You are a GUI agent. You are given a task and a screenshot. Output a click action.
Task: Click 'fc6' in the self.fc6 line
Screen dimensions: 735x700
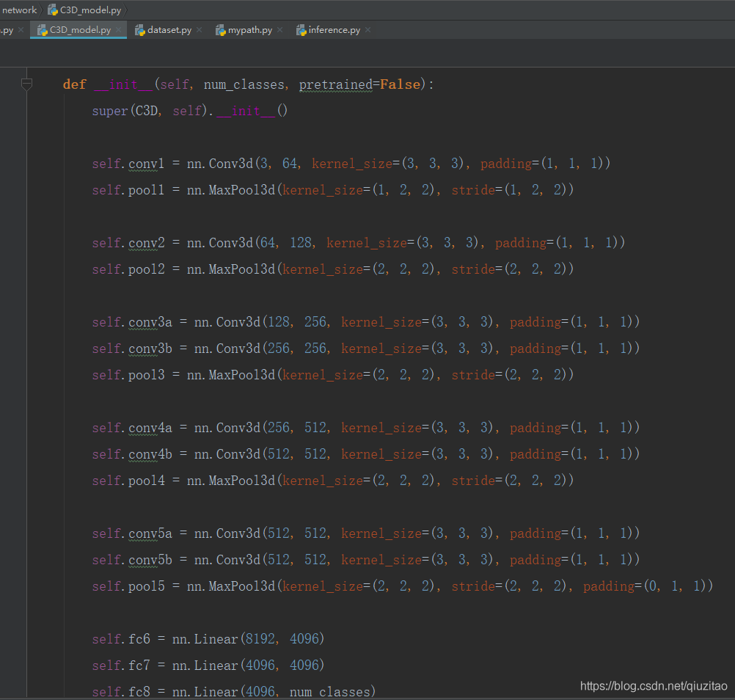click(139, 639)
